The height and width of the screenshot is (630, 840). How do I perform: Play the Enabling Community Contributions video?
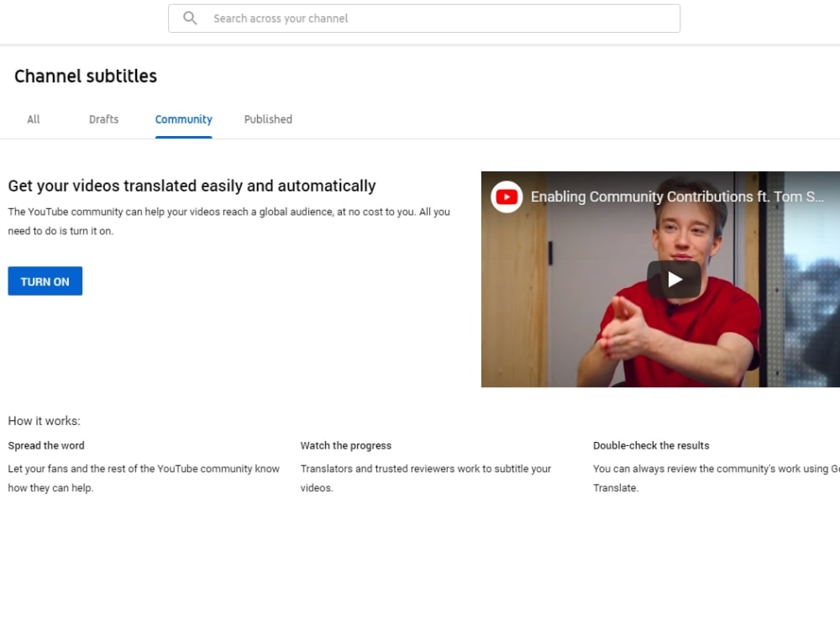tap(674, 279)
